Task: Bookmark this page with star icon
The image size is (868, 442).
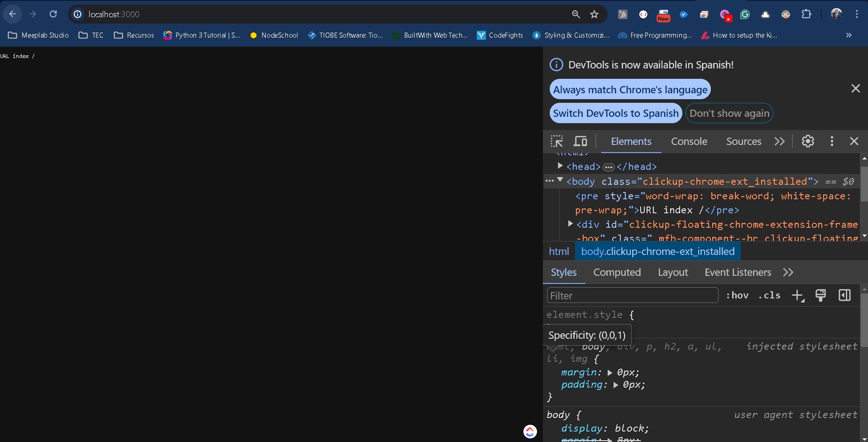Action: tap(594, 14)
